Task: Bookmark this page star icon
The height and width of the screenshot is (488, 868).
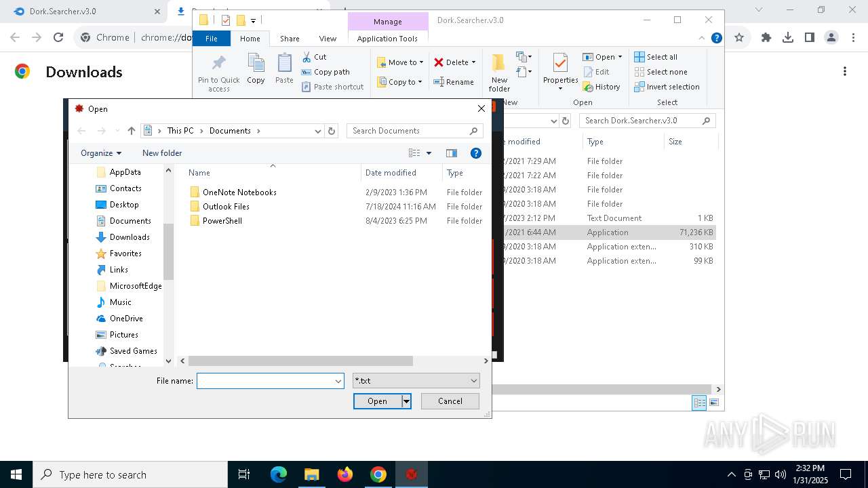Action: click(x=739, y=38)
